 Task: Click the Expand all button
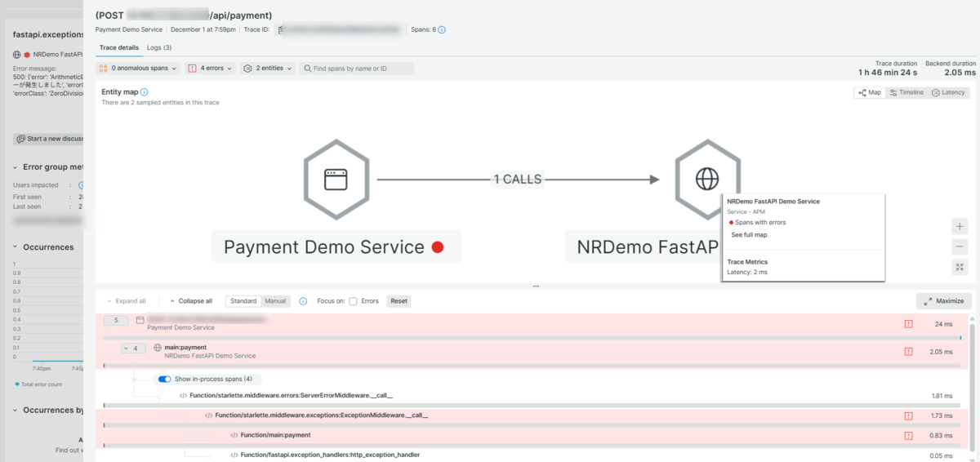[127, 301]
